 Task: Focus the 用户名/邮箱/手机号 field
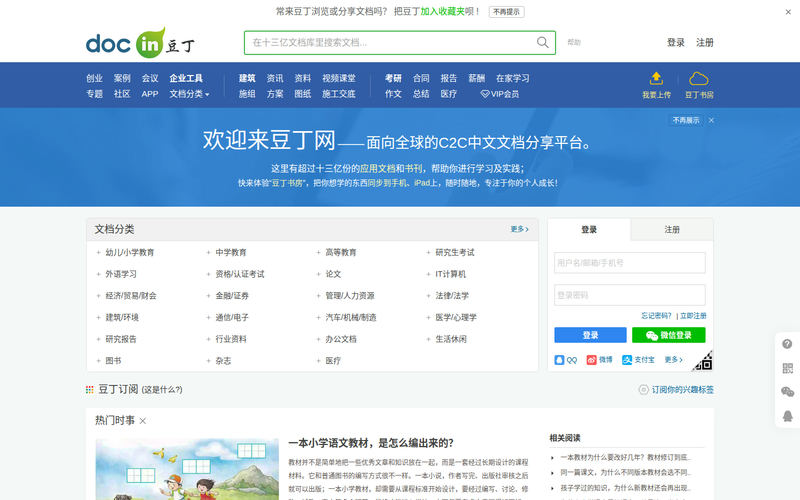630,263
